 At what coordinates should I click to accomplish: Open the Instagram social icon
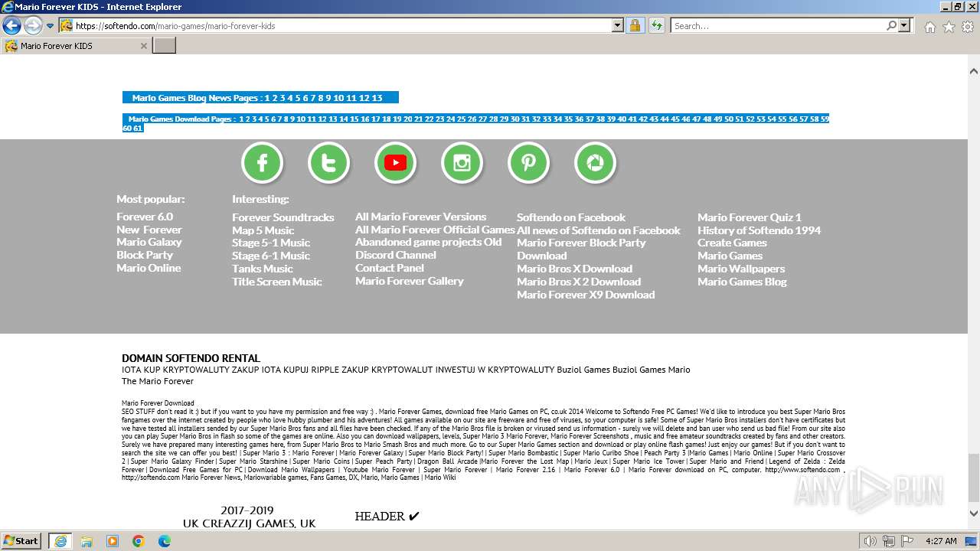tap(462, 163)
